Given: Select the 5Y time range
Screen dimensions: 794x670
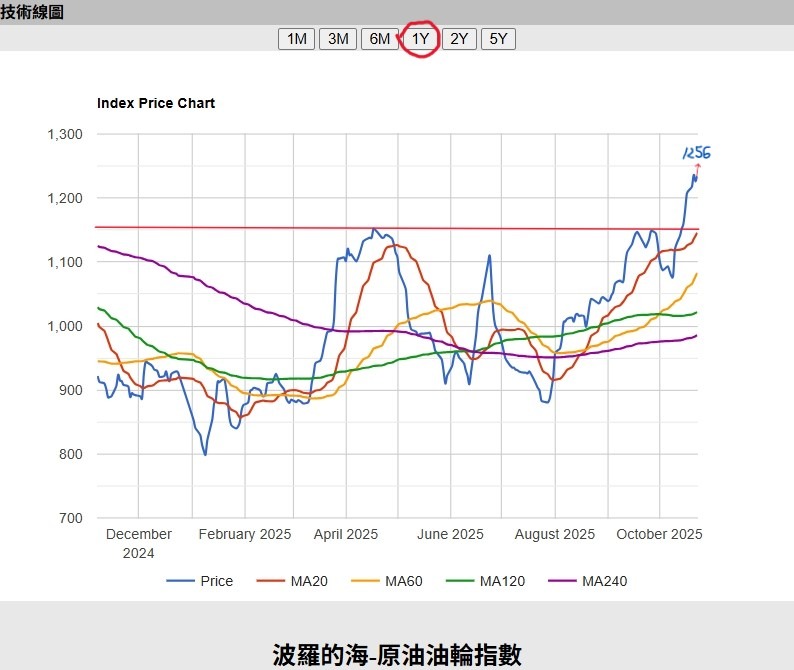Looking at the screenshot, I should point(498,39).
